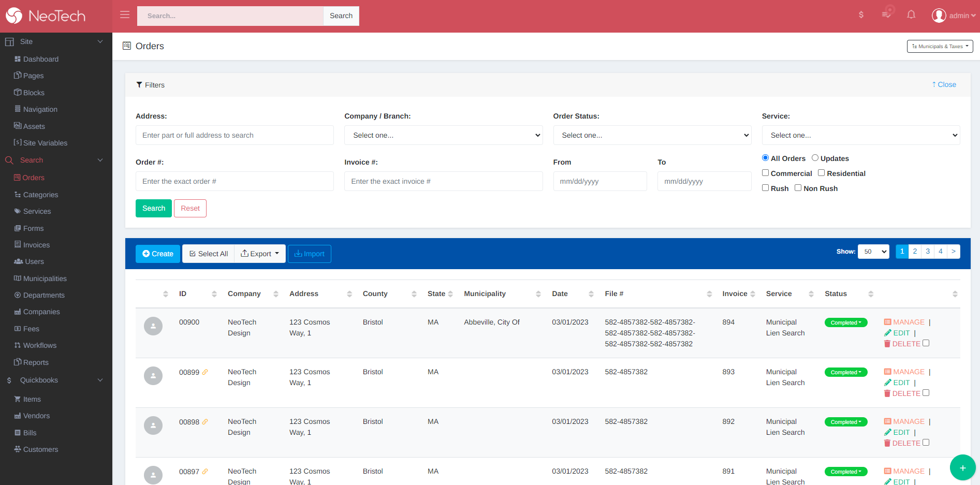Click the green floating plus button
The width and height of the screenshot is (980, 485).
coord(962,467)
